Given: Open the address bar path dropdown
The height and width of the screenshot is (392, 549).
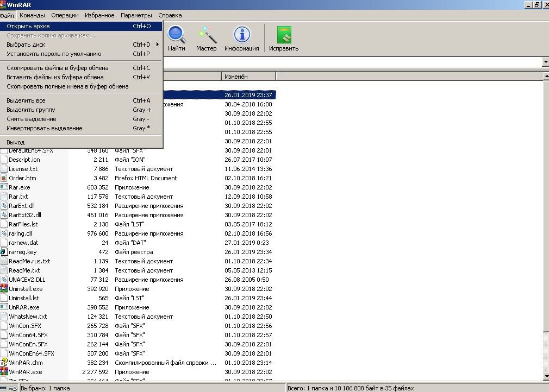Looking at the screenshot, I should 546,62.
